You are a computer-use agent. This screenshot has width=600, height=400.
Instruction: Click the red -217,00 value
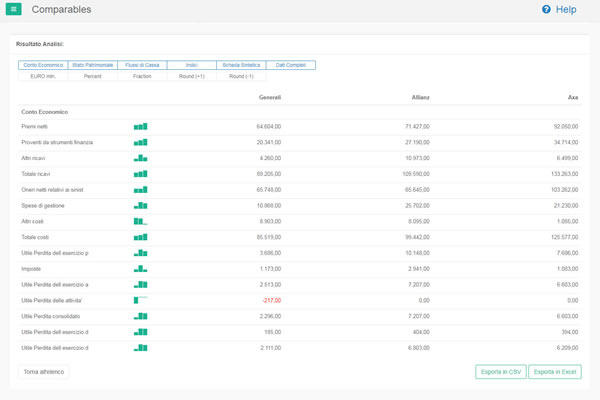[x=272, y=300]
